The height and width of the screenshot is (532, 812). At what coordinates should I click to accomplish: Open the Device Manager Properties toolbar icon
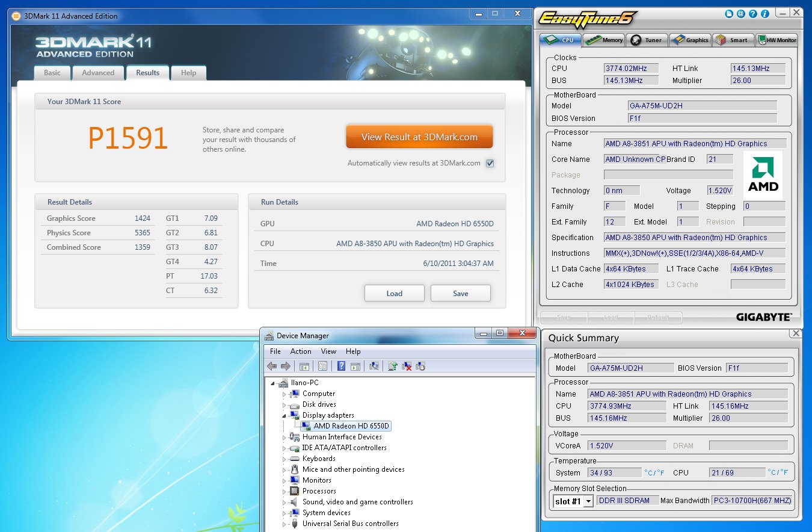click(x=322, y=366)
